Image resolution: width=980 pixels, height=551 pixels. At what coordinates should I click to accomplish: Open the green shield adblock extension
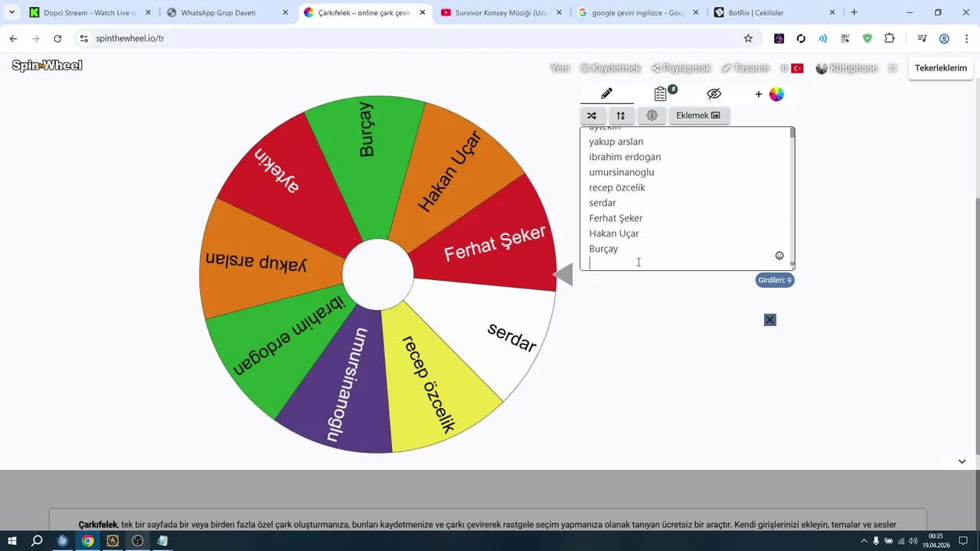tap(867, 39)
